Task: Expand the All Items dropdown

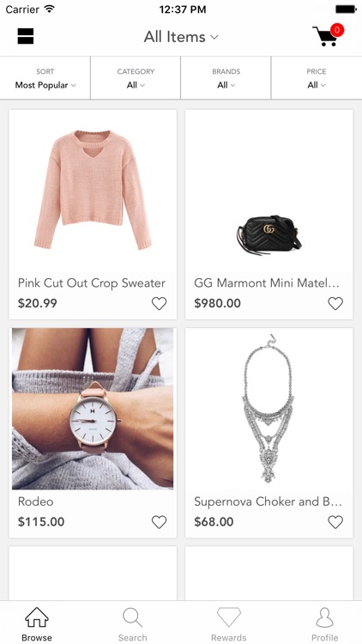Action: (181, 37)
